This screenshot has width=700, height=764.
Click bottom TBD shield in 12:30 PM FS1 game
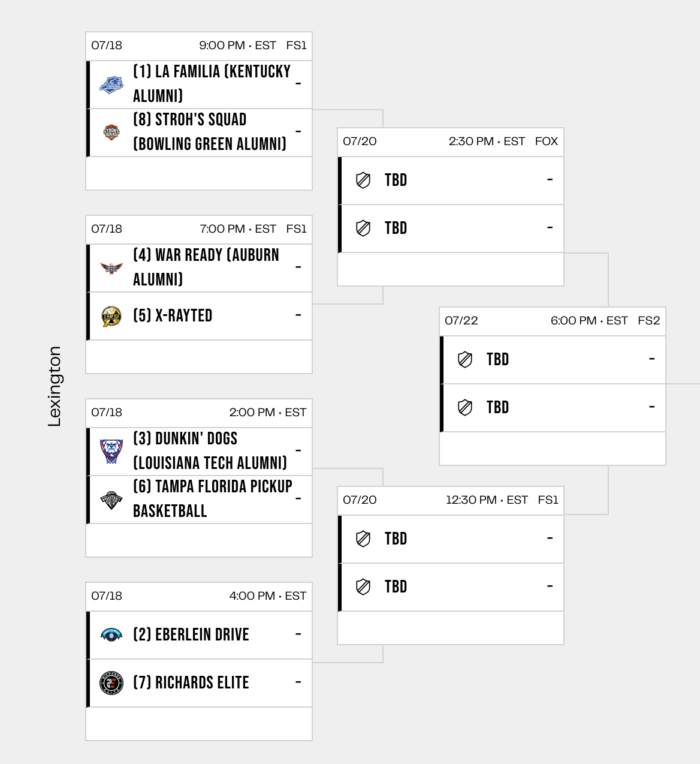[x=363, y=587]
